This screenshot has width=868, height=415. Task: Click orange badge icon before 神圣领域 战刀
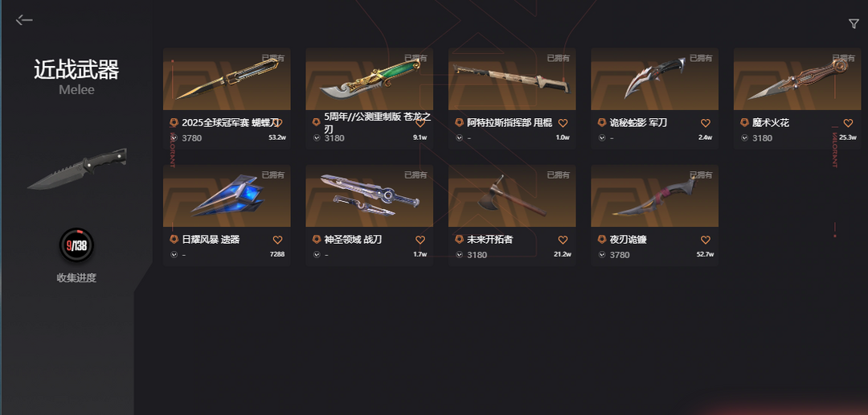coord(316,240)
